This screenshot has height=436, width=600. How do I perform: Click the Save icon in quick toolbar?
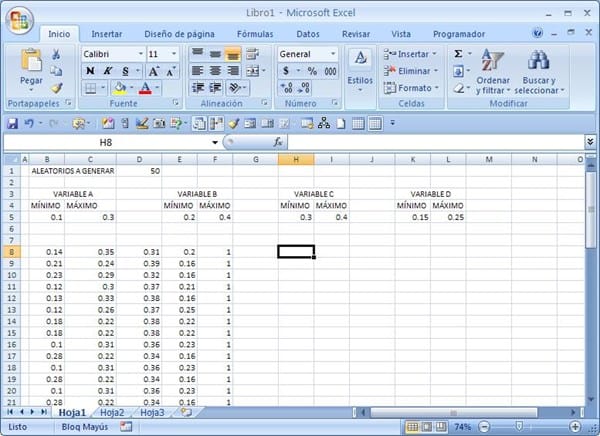point(12,123)
